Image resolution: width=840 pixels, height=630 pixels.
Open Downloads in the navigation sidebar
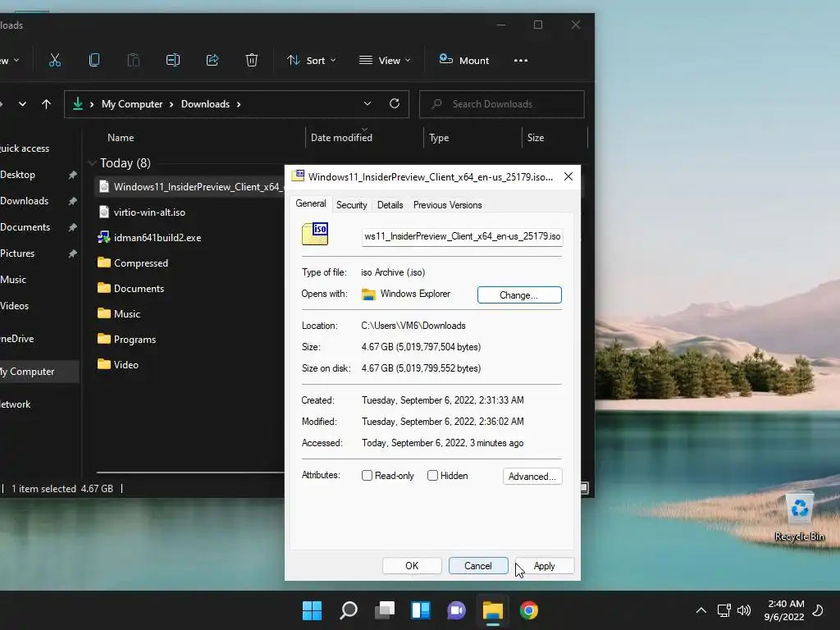click(24, 201)
